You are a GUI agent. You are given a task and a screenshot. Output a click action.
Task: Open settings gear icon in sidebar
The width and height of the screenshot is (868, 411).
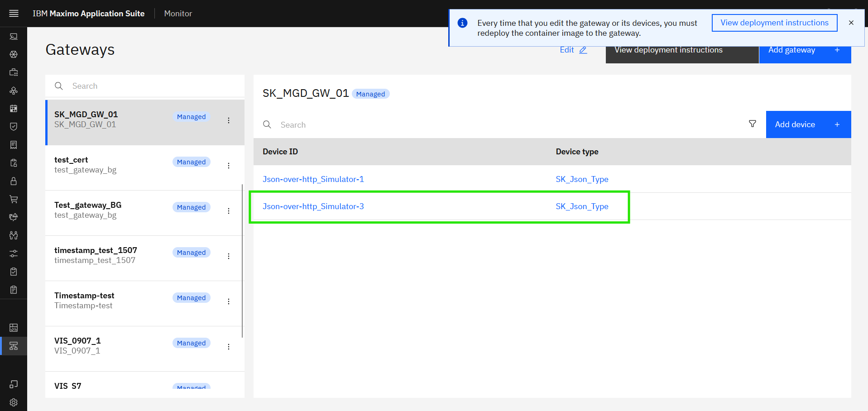14,402
